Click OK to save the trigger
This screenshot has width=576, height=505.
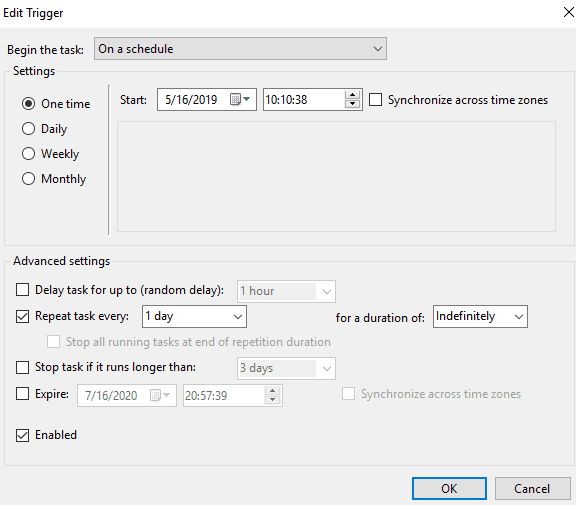coord(449,488)
